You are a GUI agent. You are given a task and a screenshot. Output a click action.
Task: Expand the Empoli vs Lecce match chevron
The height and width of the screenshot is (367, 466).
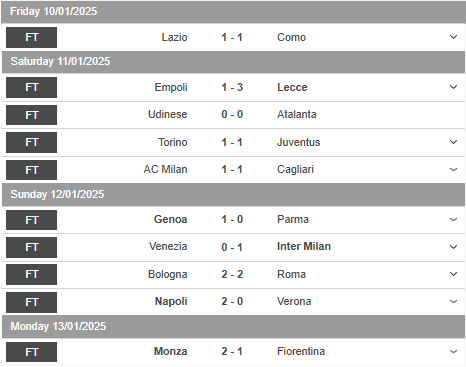tap(453, 87)
